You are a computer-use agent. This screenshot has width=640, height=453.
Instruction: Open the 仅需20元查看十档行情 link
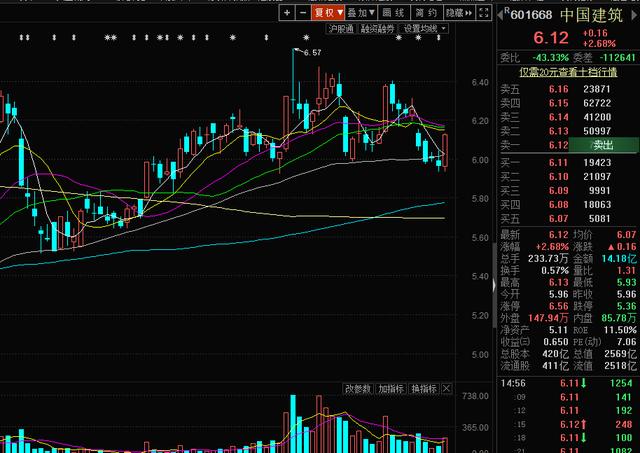[x=568, y=72]
